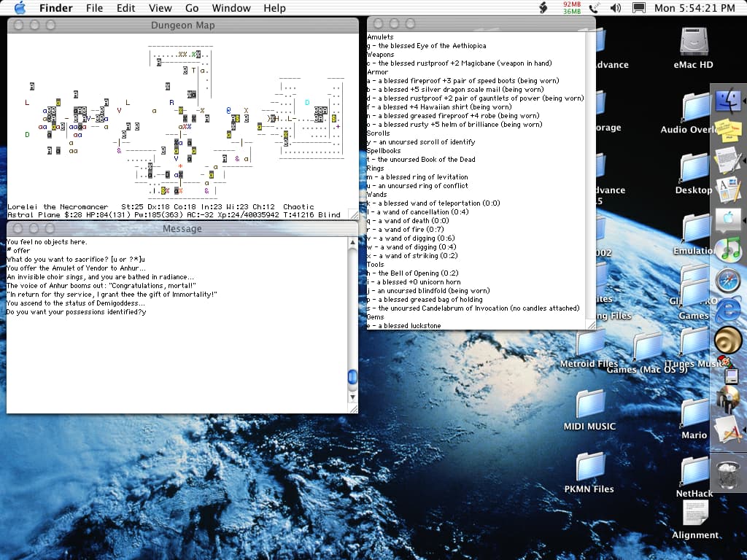Click 'You ascend to the status of Demigoddess' message
This screenshot has width=747, height=560.
pos(75,303)
